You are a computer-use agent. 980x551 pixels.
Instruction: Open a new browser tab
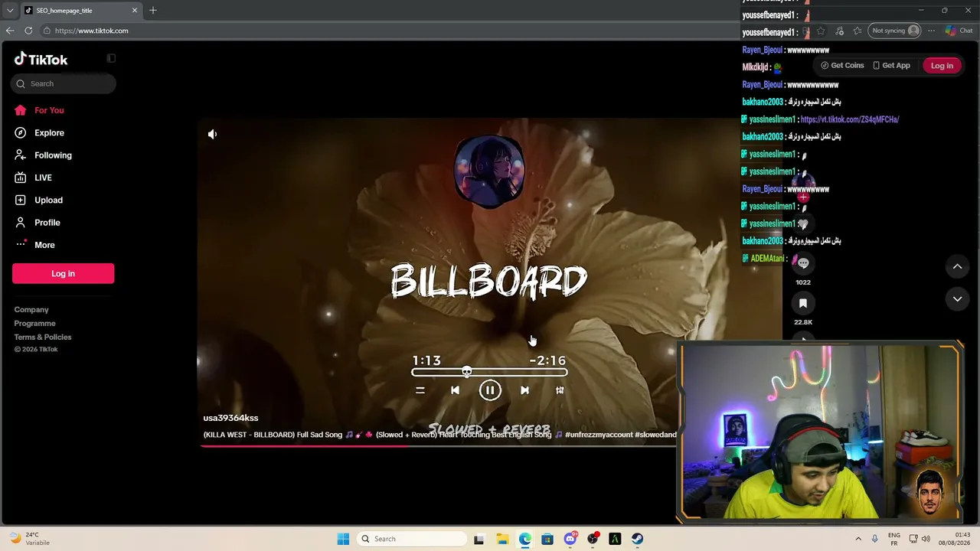[x=153, y=11]
